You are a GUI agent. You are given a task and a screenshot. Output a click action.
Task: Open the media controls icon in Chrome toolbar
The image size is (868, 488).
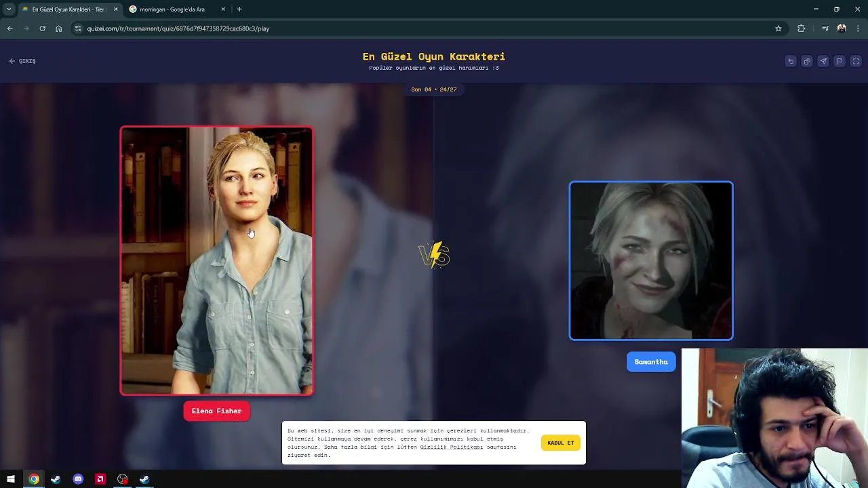coord(825,28)
